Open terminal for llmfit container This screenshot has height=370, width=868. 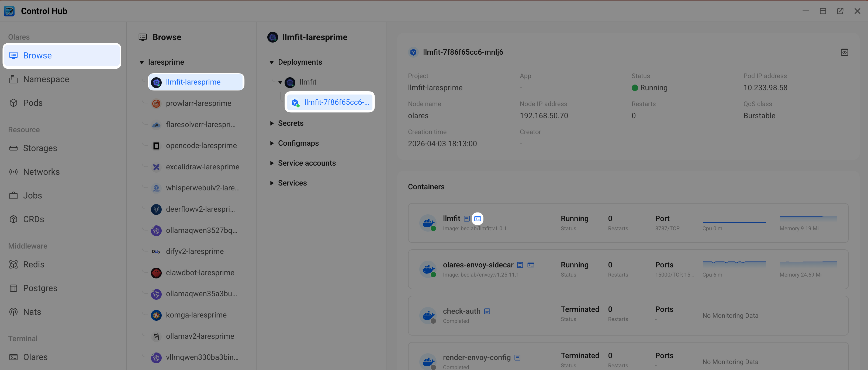pyautogui.click(x=477, y=219)
